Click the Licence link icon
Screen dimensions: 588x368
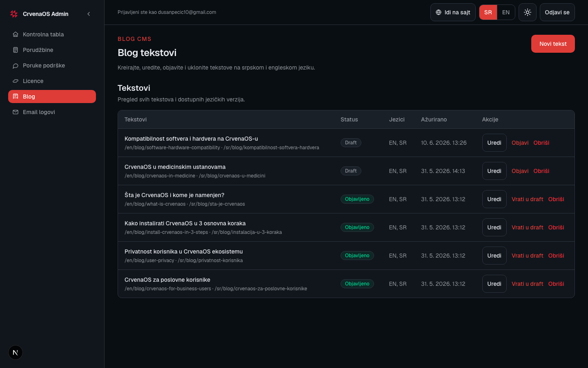pyautogui.click(x=16, y=81)
